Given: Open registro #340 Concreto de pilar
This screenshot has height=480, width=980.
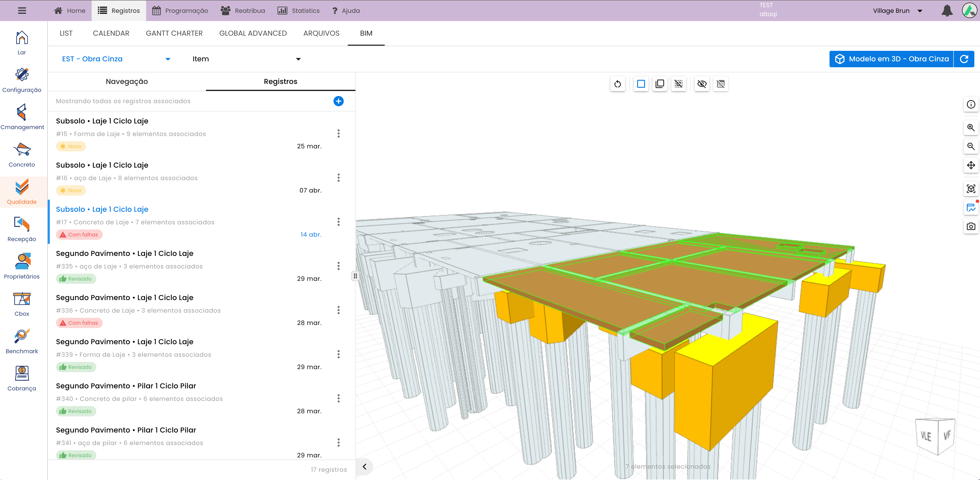Looking at the screenshot, I should point(202,398).
